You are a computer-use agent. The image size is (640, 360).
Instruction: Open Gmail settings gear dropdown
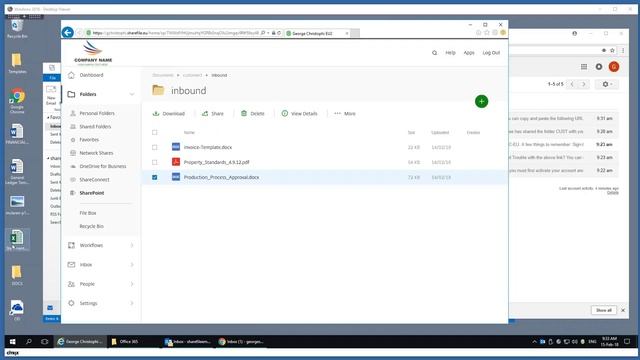coord(607,84)
